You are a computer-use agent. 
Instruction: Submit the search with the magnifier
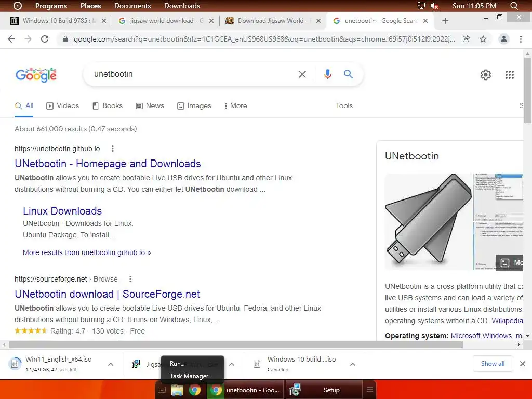tap(348, 74)
